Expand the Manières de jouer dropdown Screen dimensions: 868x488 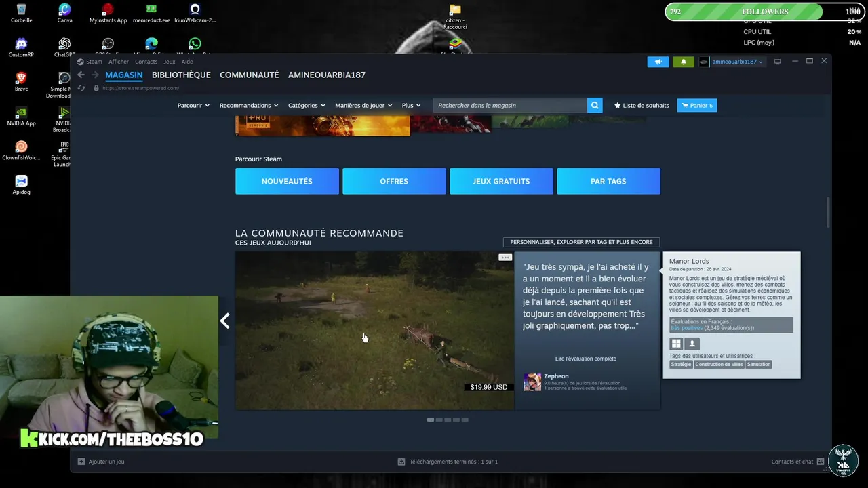coord(363,105)
